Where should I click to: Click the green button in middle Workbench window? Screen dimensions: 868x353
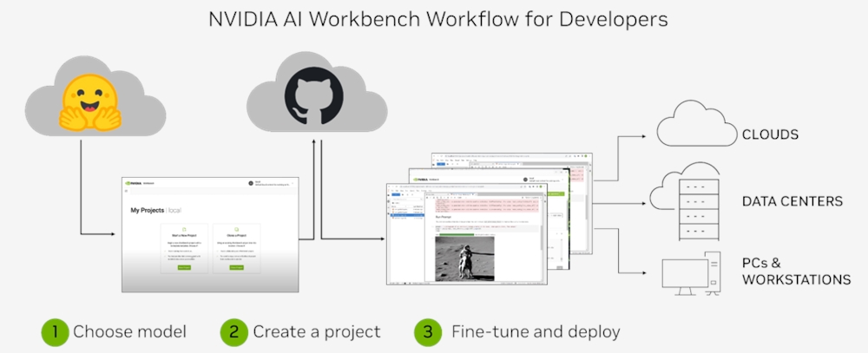[x=556, y=193]
